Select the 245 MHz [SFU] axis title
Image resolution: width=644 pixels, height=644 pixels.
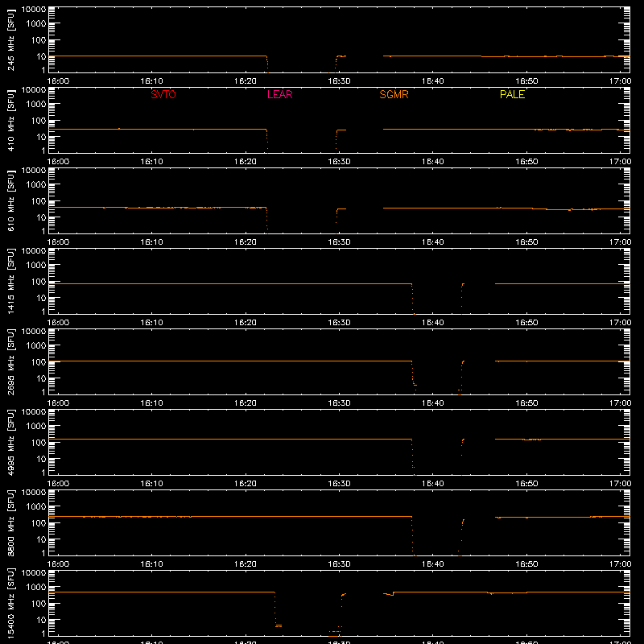(x=10, y=39)
